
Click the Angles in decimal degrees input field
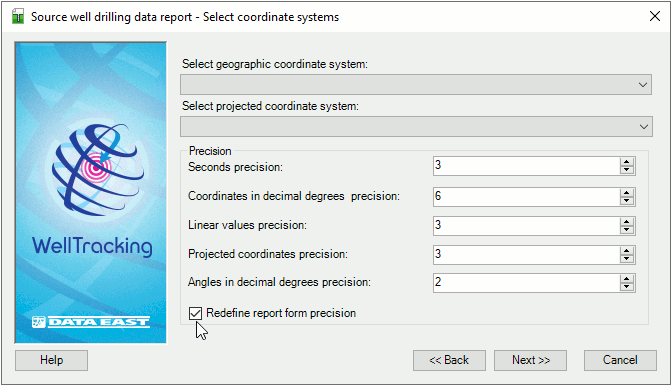pos(526,283)
